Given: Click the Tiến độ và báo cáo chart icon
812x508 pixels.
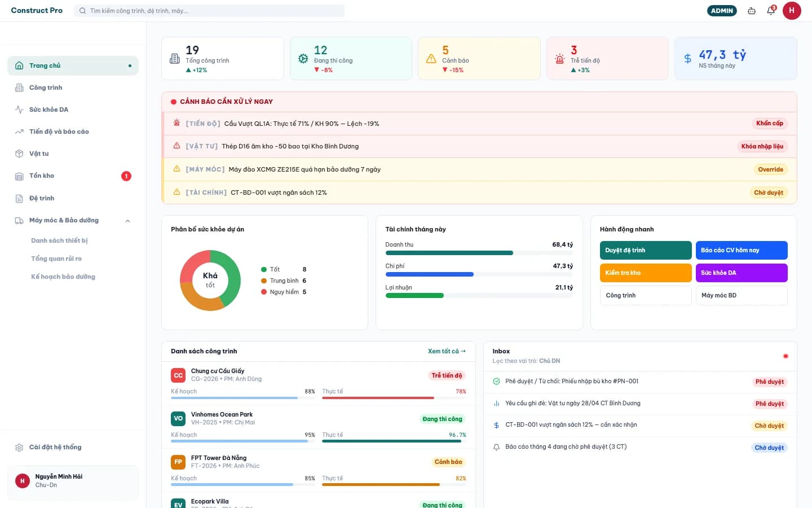Looking at the screenshot, I should (19, 132).
